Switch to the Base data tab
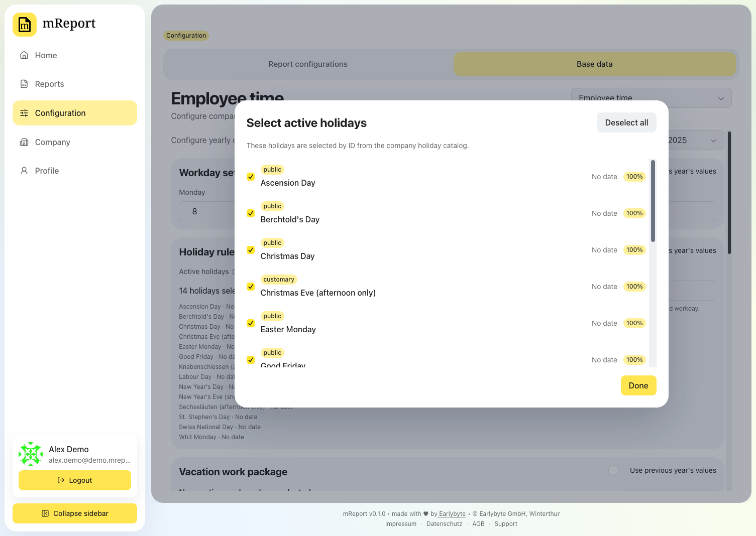Viewport: 756px width, 536px height. point(595,64)
